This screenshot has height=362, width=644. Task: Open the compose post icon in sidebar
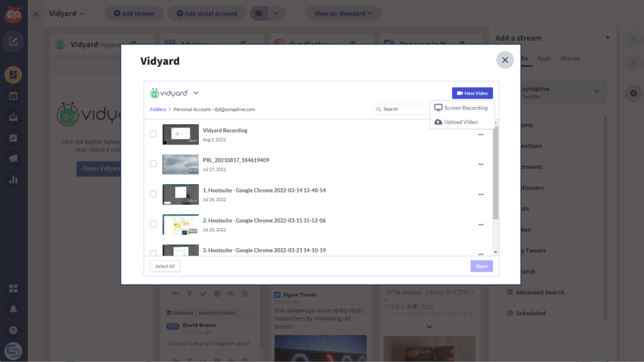pyautogui.click(x=13, y=41)
